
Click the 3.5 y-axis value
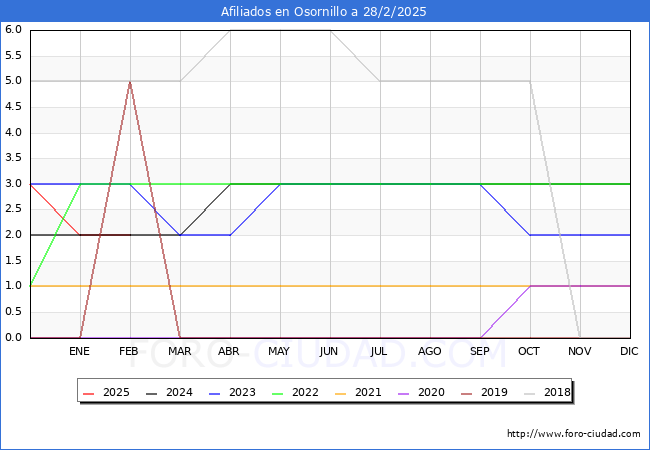click(x=13, y=158)
